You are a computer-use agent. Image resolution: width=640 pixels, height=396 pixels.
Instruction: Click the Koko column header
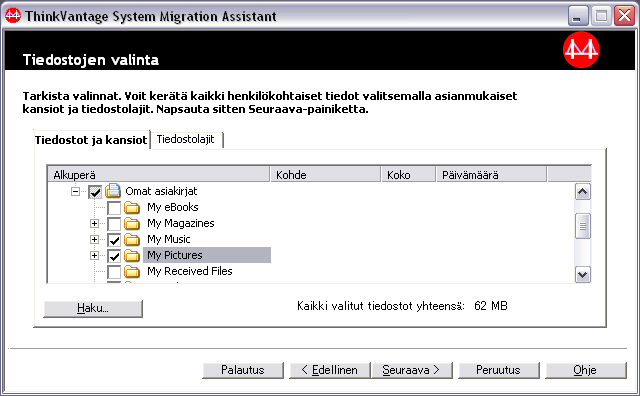point(409,175)
